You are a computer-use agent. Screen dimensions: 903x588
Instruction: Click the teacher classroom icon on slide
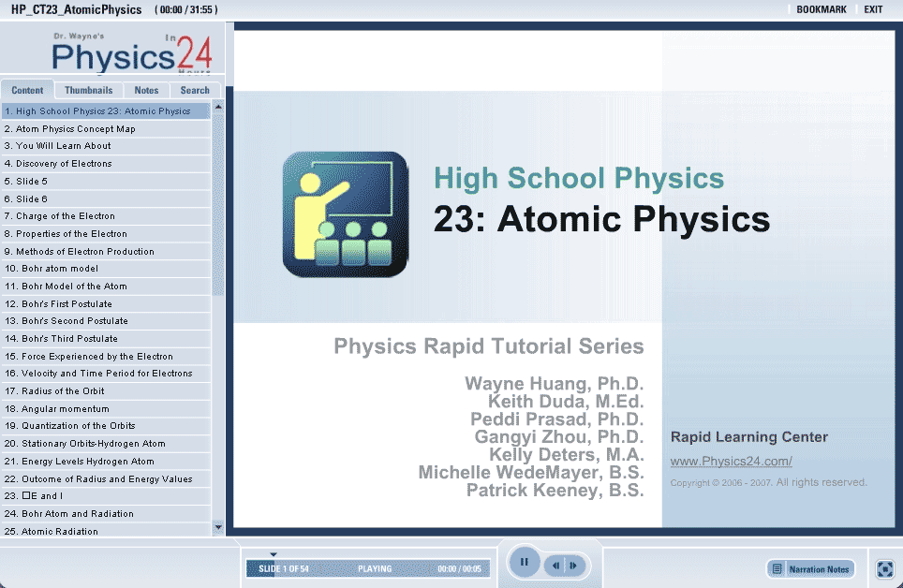[x=346, y=214]
